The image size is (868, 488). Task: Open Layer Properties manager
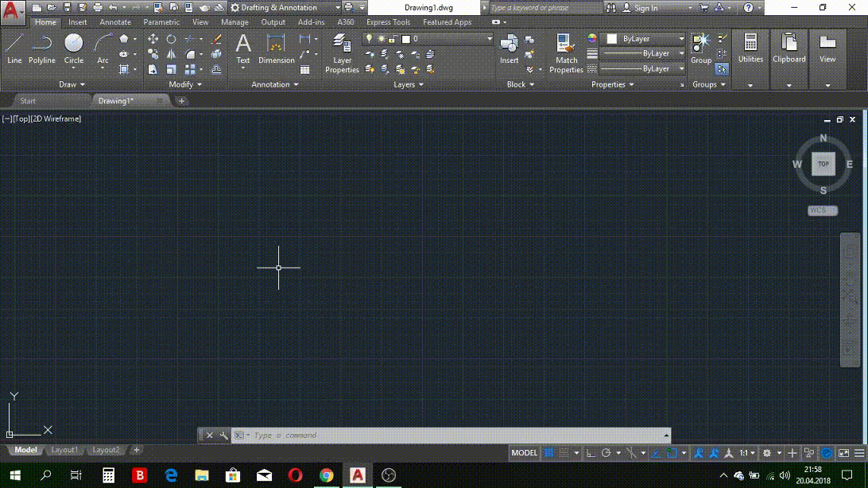coord(343,52)
